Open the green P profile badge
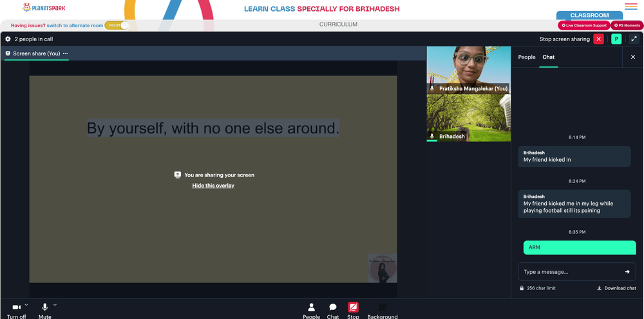The image size is (644, 319). [616, 39]
